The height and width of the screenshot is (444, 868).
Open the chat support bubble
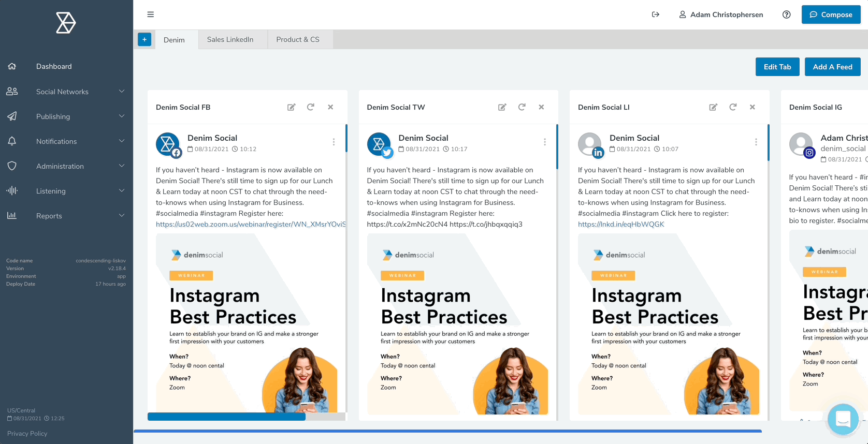coord(843,419)
